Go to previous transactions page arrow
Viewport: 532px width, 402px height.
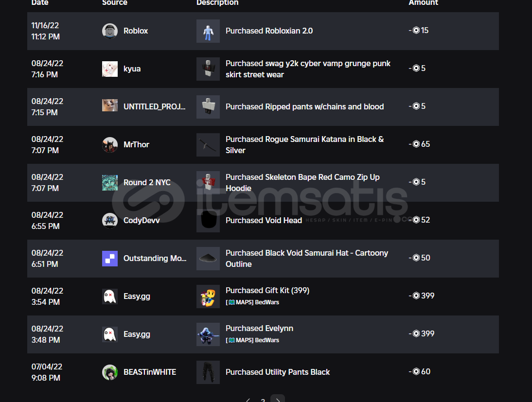248,400
